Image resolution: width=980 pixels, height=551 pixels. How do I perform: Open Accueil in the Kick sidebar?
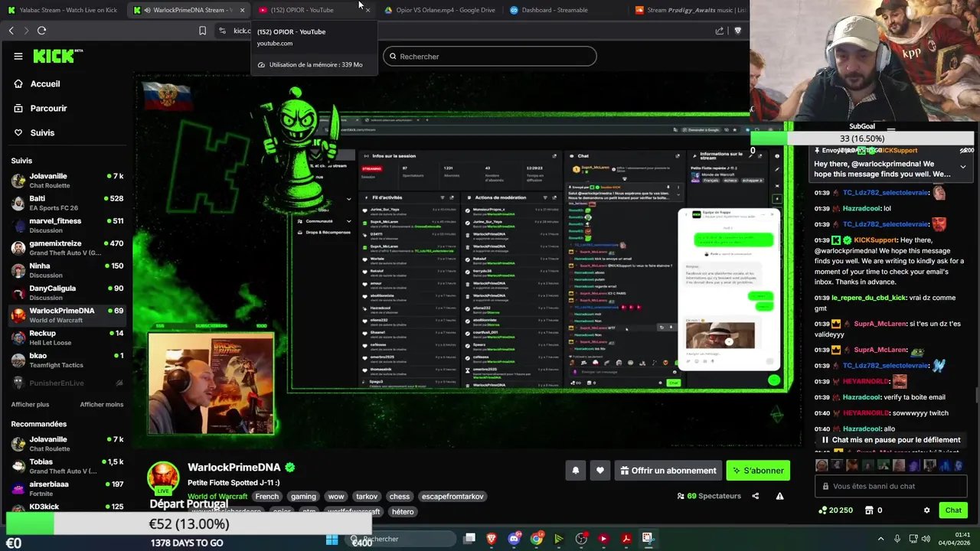(37, 83)
